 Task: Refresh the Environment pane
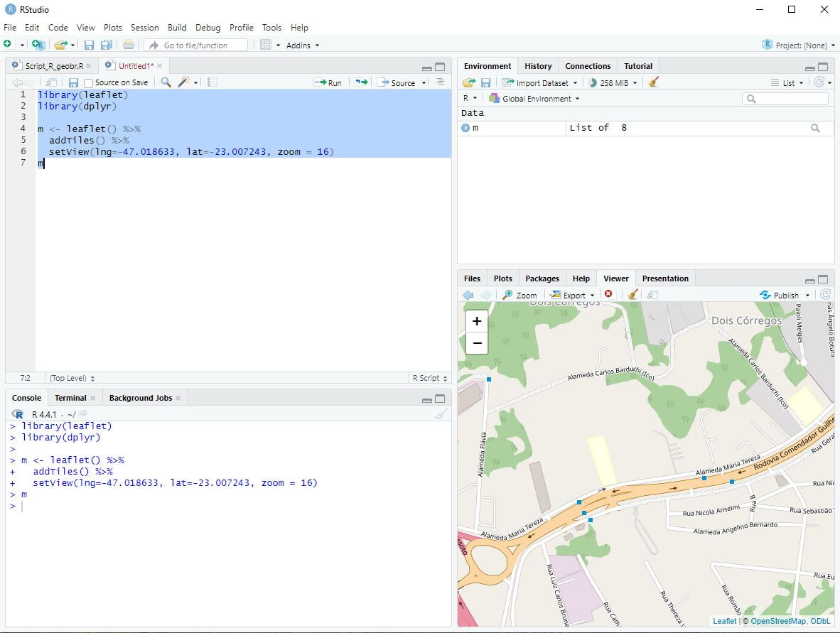[819, 82]
